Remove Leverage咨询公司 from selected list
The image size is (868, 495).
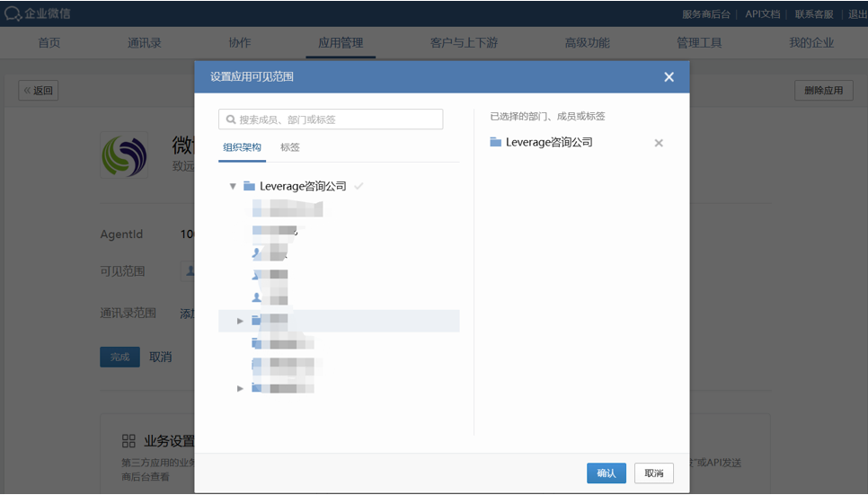(659, 143)
